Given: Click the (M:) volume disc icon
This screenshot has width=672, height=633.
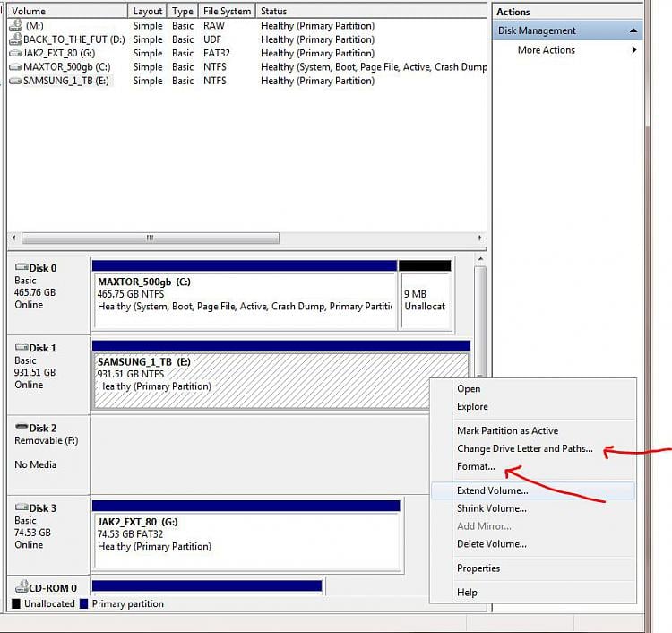Looking at the screenshot, I should [15, 26].
